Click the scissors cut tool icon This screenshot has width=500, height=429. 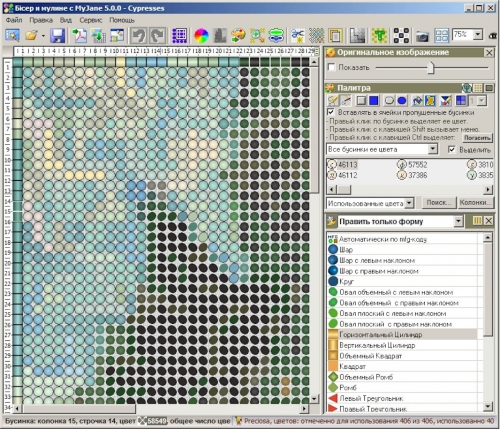[x=297, y=35]
